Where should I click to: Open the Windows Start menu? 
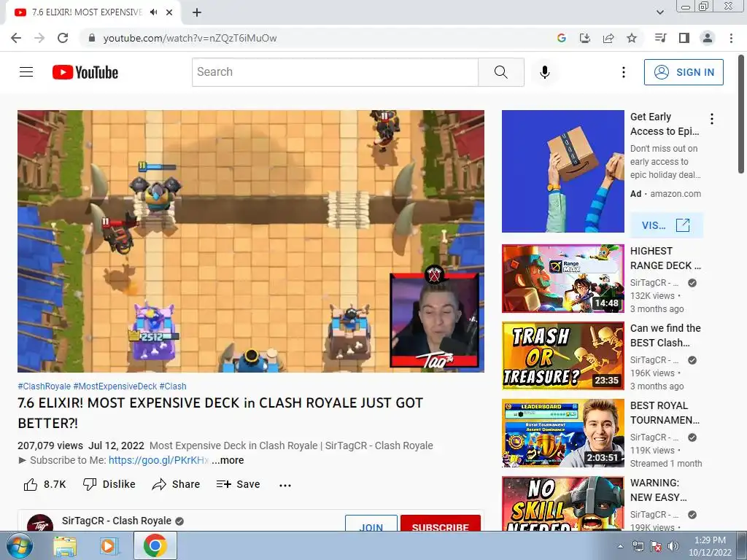click(19, 545)
